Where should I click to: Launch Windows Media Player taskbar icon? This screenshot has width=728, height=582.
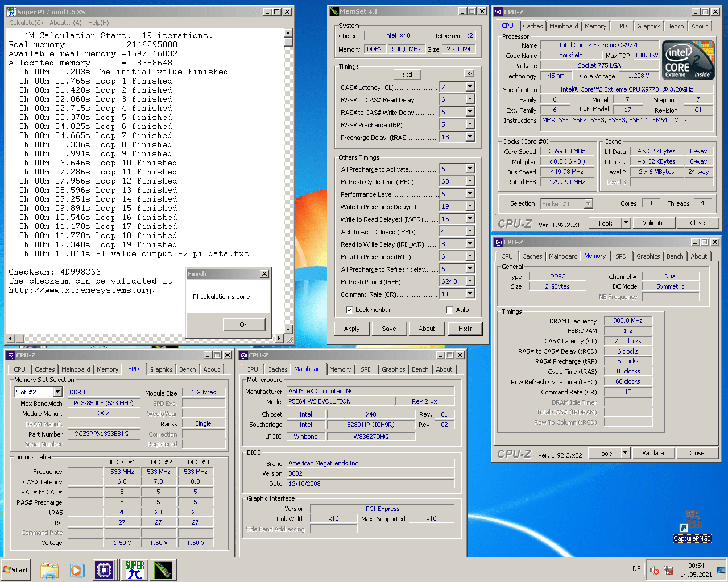77,570
